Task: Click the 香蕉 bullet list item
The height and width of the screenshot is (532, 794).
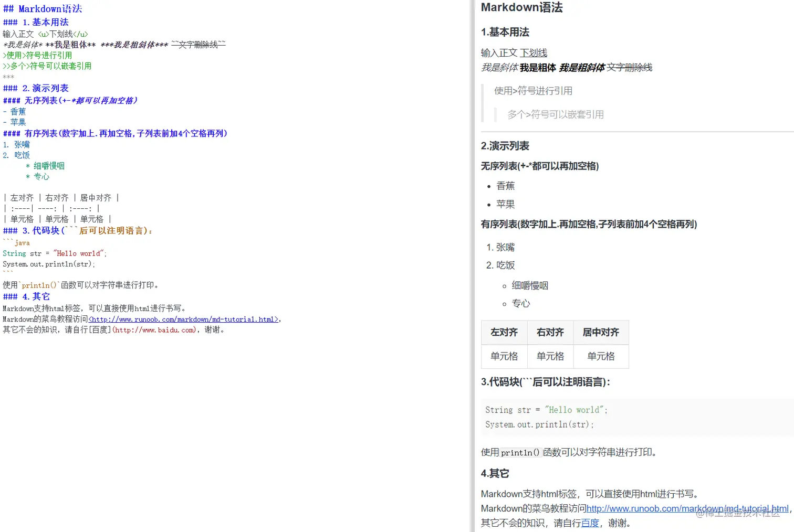Action: [505, 185]
